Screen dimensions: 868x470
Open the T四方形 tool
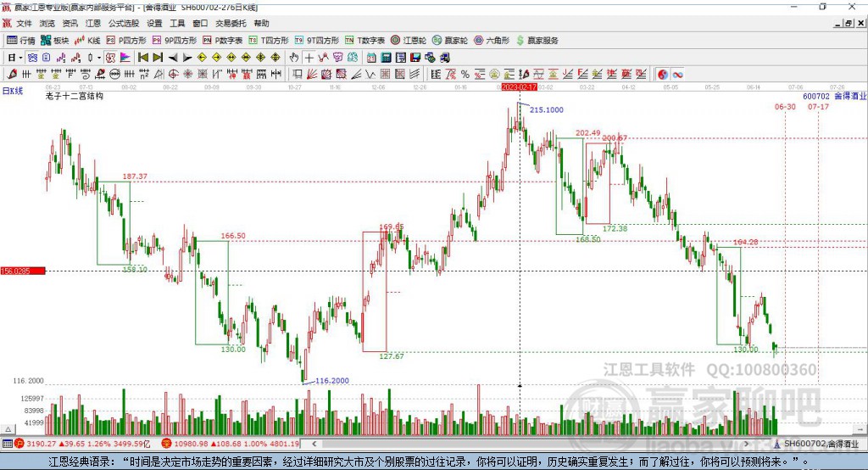pos(269,41)
